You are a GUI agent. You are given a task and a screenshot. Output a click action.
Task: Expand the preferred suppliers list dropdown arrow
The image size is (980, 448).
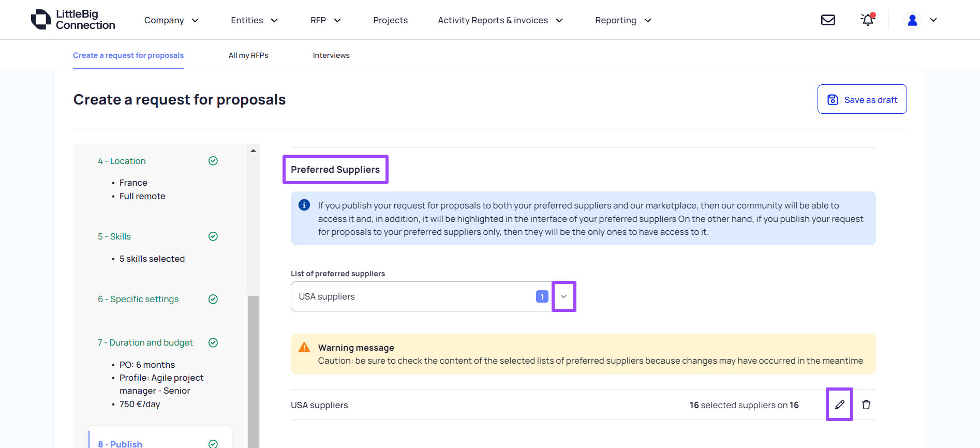coord(563,296)
